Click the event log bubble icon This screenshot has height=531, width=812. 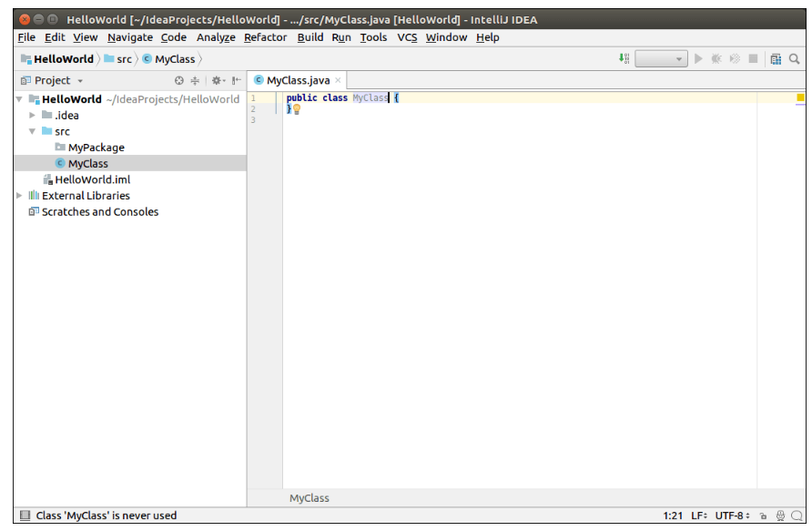pyautogui.click(x=797, y=516)
